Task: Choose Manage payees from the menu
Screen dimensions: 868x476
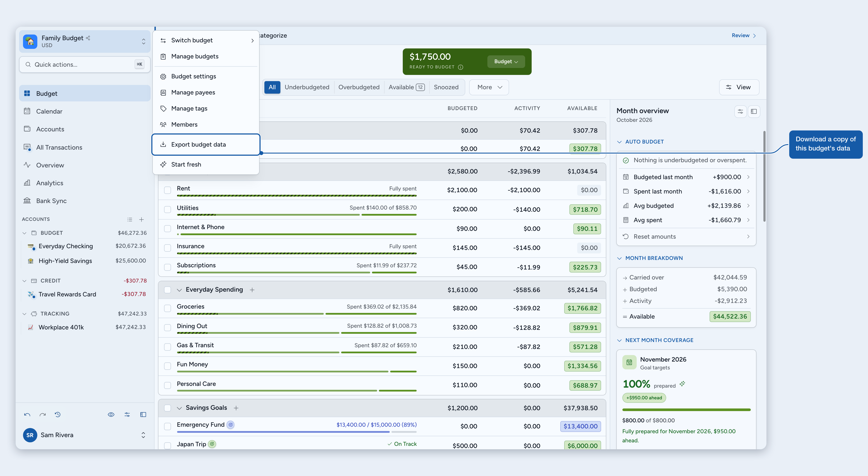Action: pos(206,92)
